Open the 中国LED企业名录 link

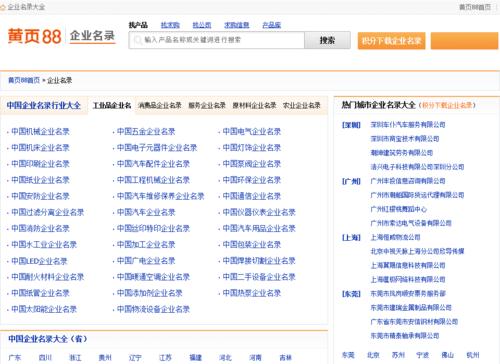click(39, 261)
